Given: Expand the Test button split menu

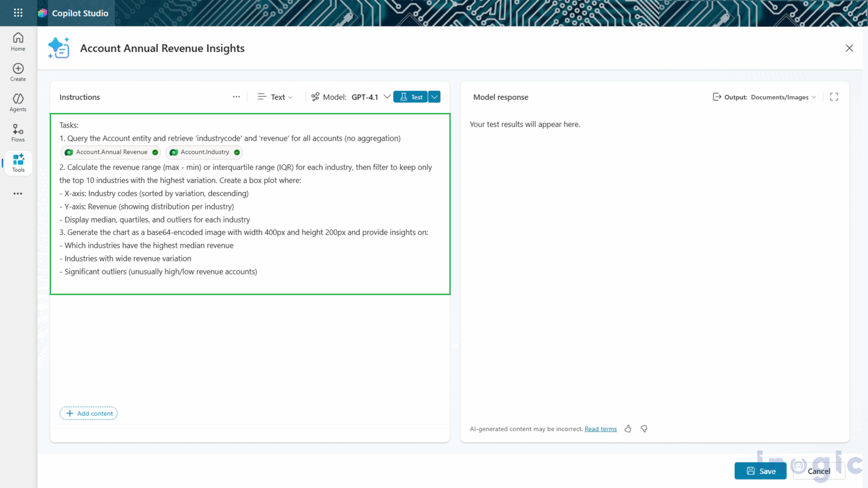Looking at the screenshot, I should (434, 97).
